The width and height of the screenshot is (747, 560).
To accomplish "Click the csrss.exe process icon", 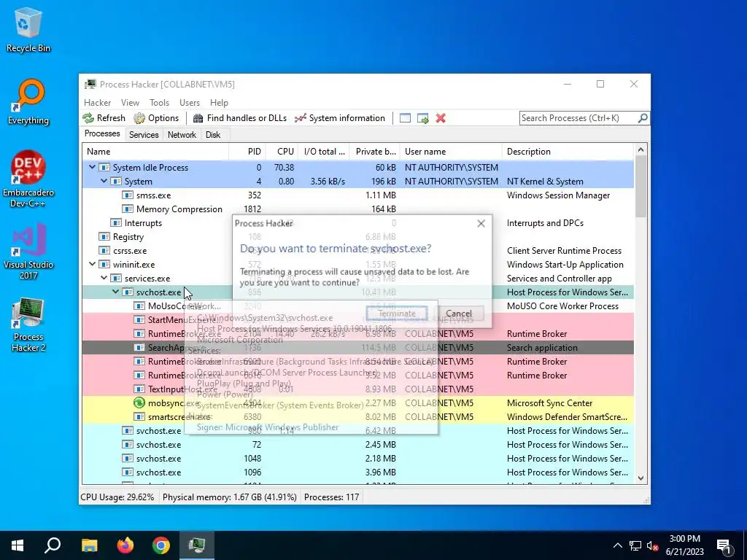I will coord(104,251).
